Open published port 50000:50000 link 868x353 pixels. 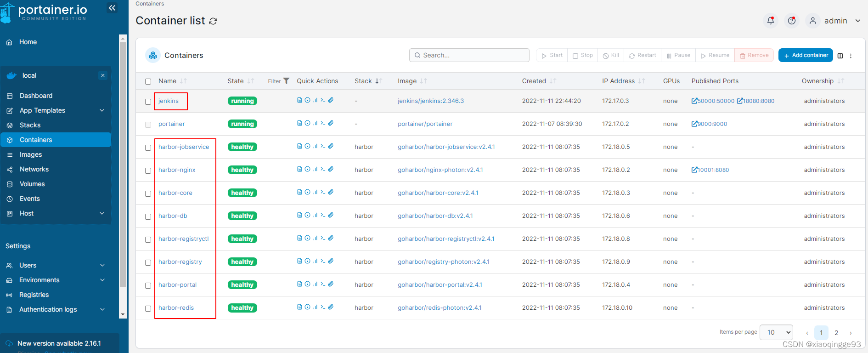(x=713, y=101)
